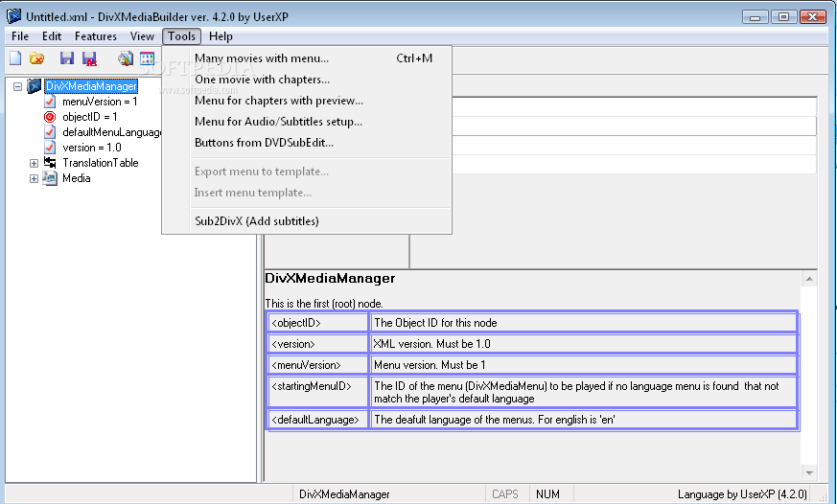Click the second row in properties grid

634,126
